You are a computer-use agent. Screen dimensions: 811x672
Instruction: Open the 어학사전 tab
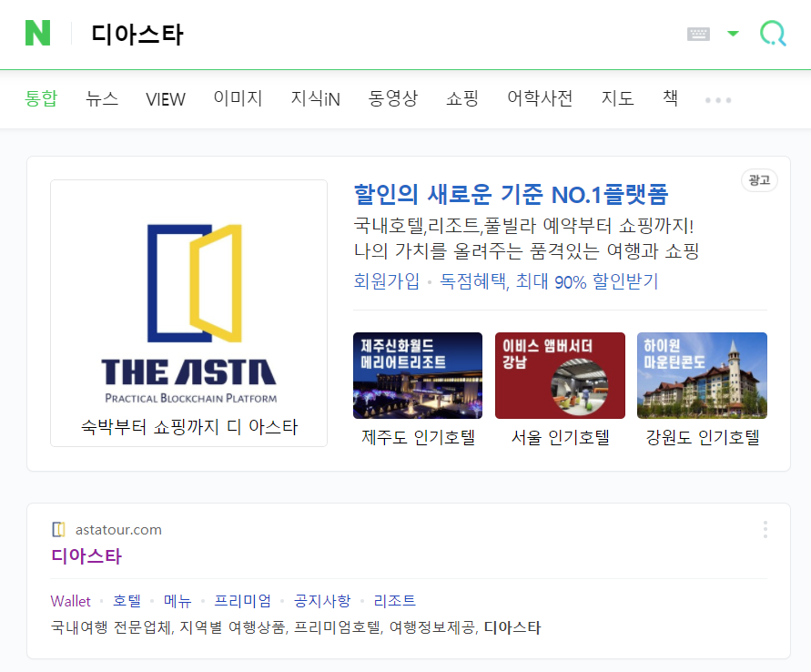click(x=540, y=98)
